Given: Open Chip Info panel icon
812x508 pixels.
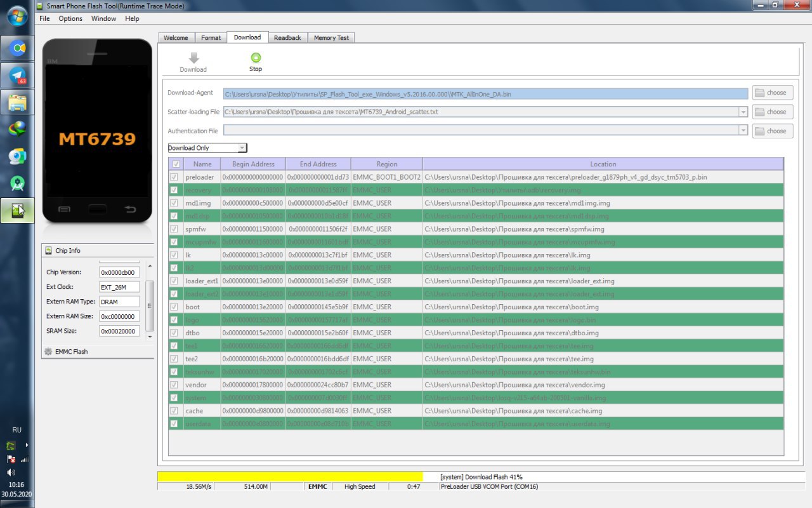Looking at the screenshot, I should click(x=49, y=250).
